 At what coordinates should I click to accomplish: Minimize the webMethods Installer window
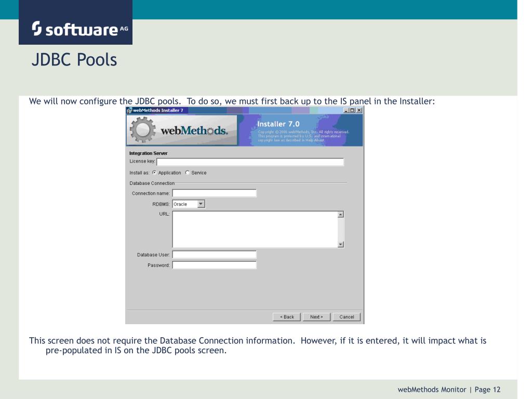pos(346,110)
